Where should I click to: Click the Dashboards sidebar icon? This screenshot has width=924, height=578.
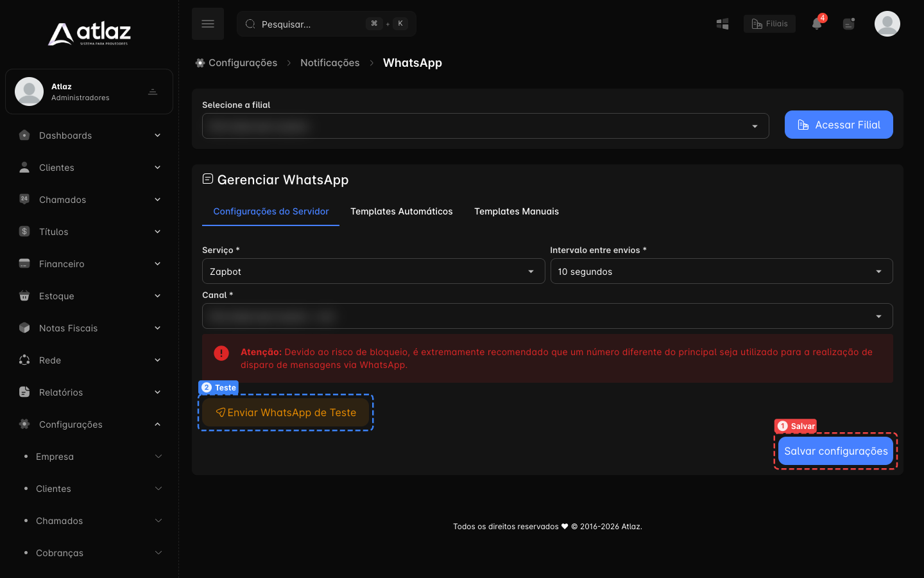(x=24, y=136)
